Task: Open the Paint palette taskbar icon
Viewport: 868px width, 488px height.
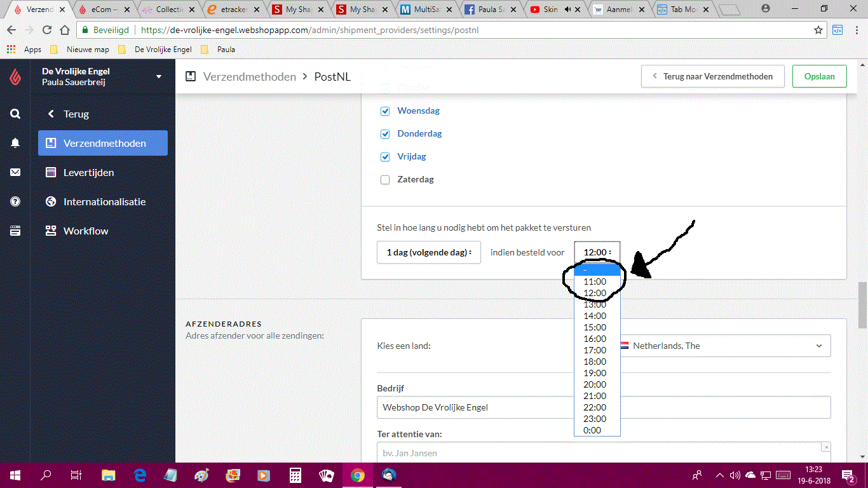Action: [201, 475]
